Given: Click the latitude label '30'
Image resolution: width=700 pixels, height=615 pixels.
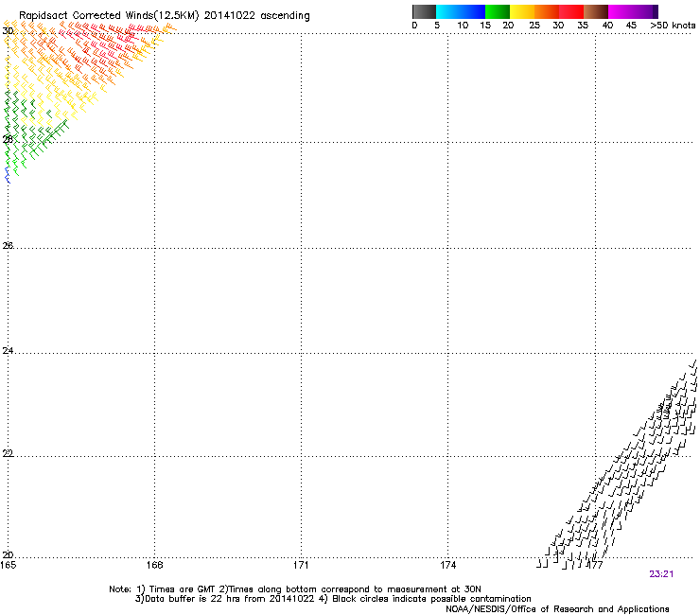Looking at the screenshot, I should click(x=8, y=31).
